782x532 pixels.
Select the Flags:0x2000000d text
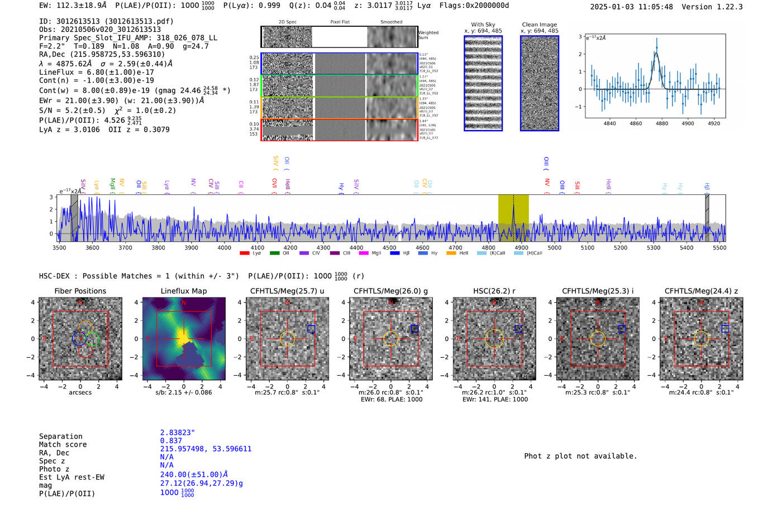(x=474, y=6)
